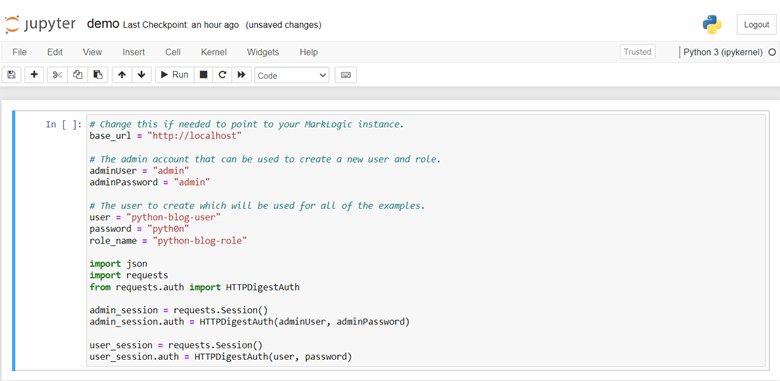Insert a cell below with plus icon

[34, 75]
